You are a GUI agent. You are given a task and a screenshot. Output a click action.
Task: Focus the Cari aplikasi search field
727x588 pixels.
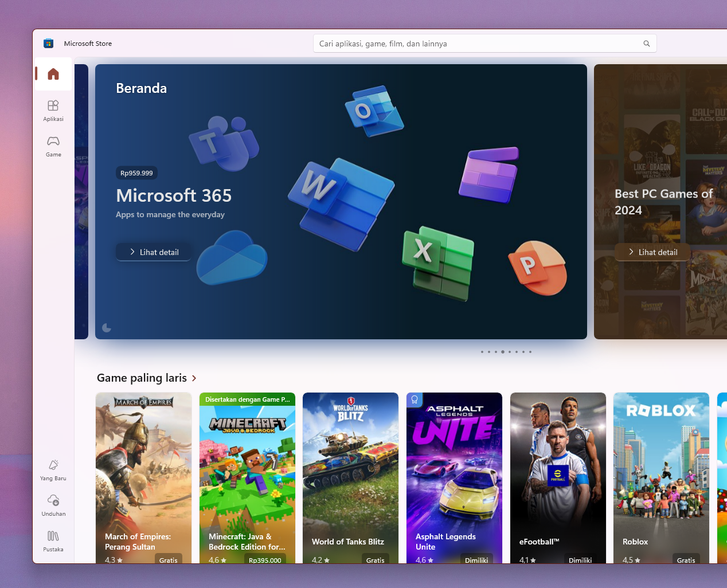pos(484,44)
